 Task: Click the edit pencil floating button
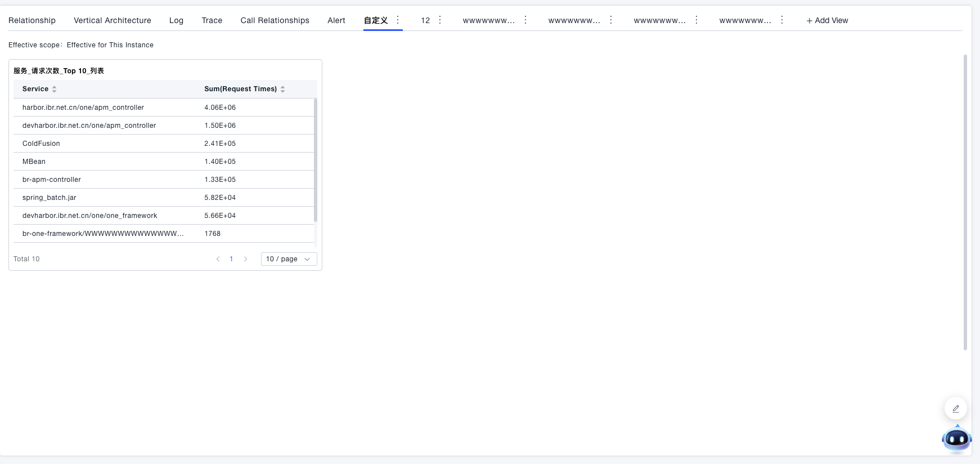click(955, 408)
